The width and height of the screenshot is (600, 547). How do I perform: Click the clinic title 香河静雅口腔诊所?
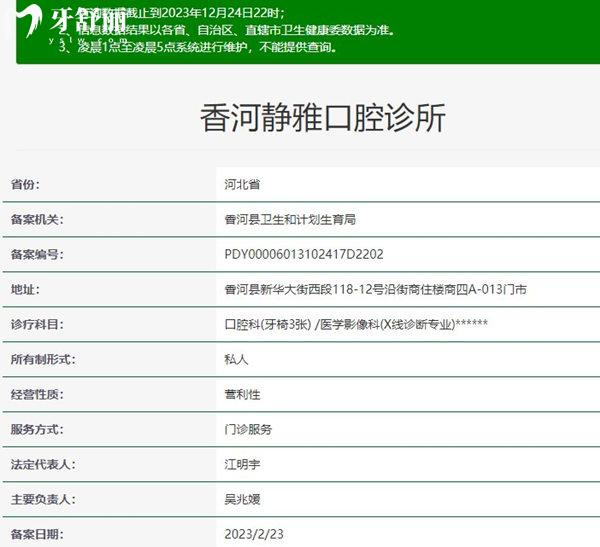tap(323, 118)
